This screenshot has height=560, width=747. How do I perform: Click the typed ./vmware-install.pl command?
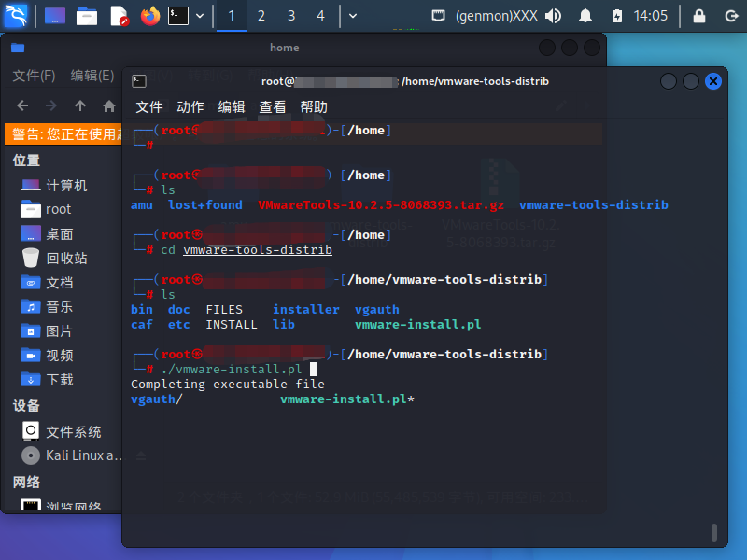coord(232,369)
